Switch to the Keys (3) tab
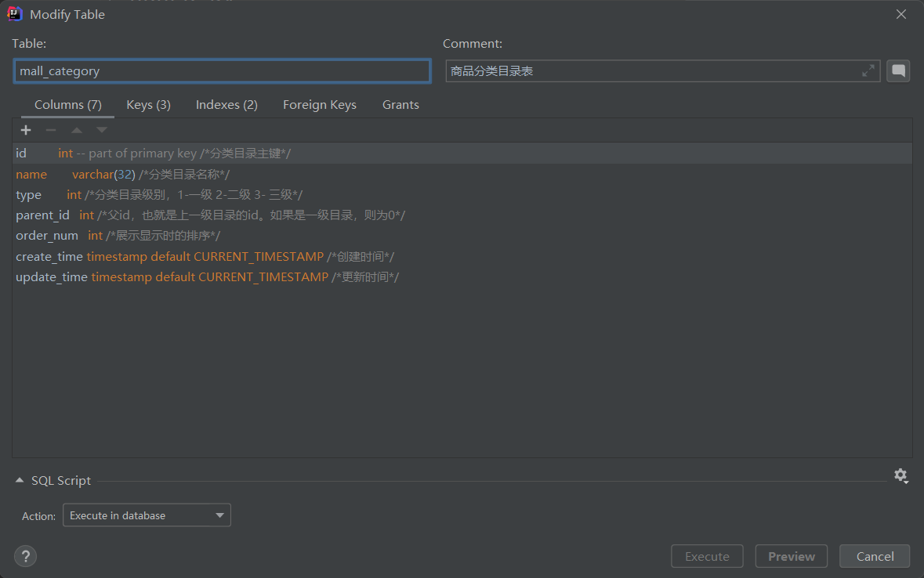The width and height of the screenshot is (924, 578). pyautogui.click(x=148, y=105)
